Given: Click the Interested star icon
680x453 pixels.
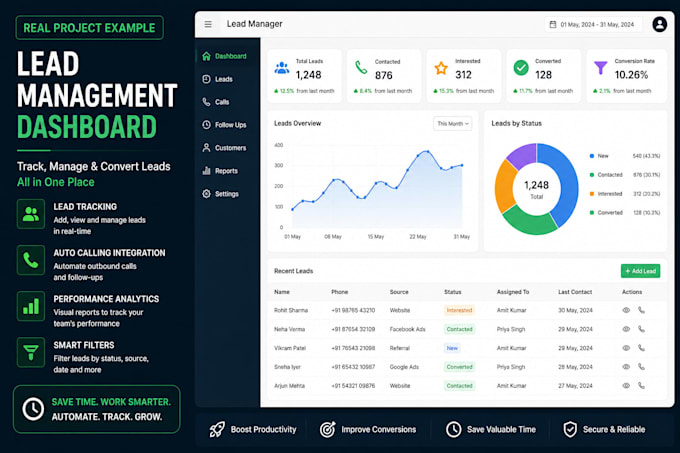Looking at the screenshot, I should [441, 68].
